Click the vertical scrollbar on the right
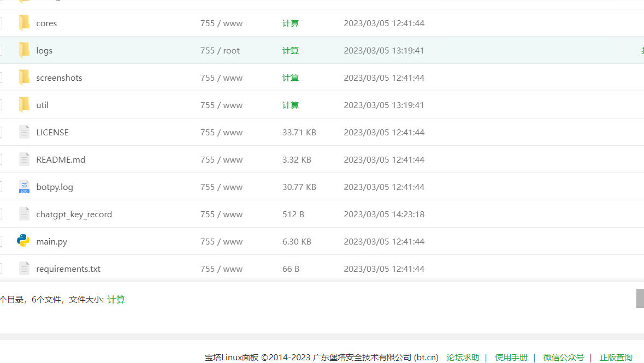This screenshot has width=644, height=363. coord(640,298)
